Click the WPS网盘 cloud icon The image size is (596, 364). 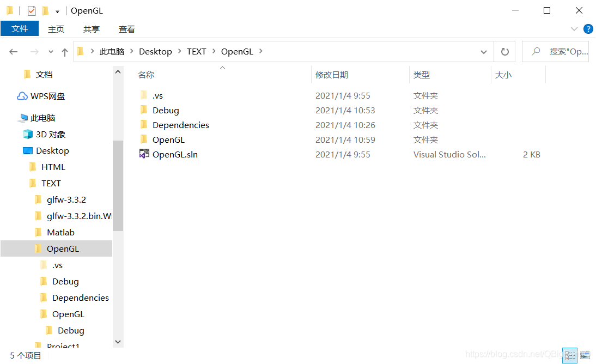point(22,96)
